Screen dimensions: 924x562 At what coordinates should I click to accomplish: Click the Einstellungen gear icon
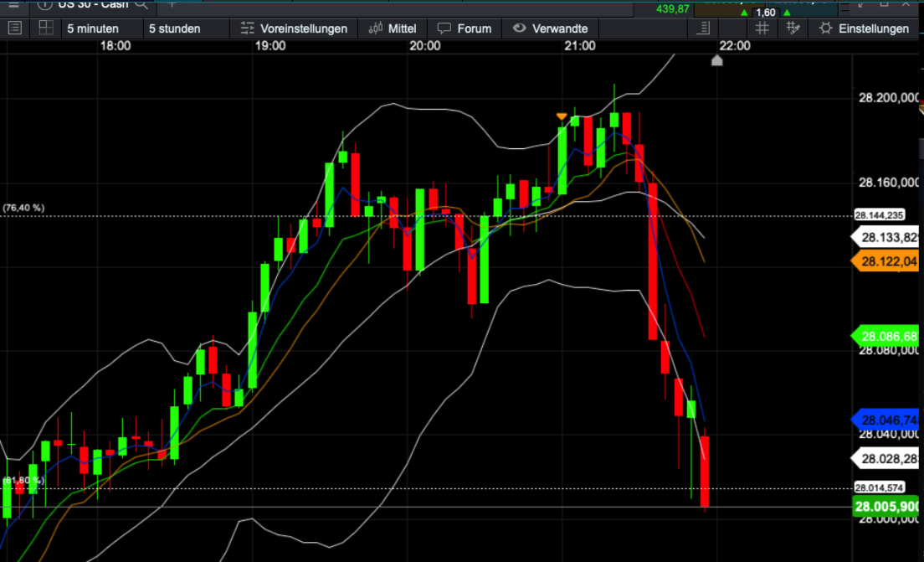[x=824, y=28]
